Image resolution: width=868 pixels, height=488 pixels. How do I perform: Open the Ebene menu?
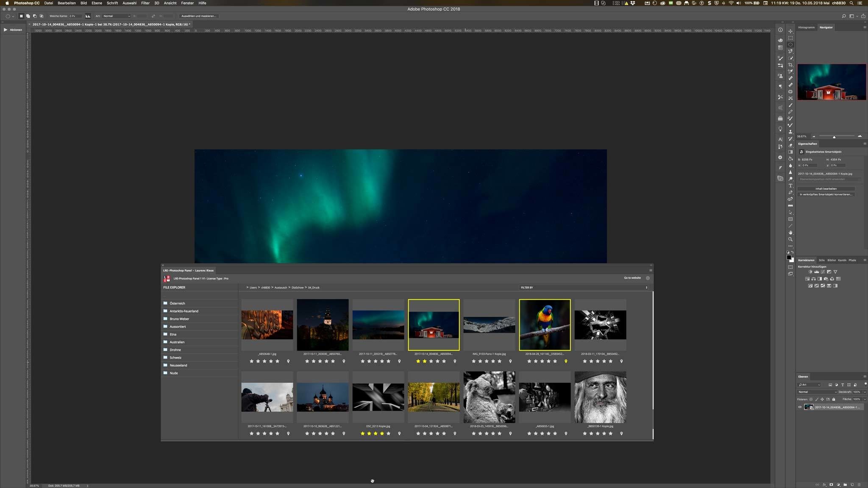click(x=97, y=3)
